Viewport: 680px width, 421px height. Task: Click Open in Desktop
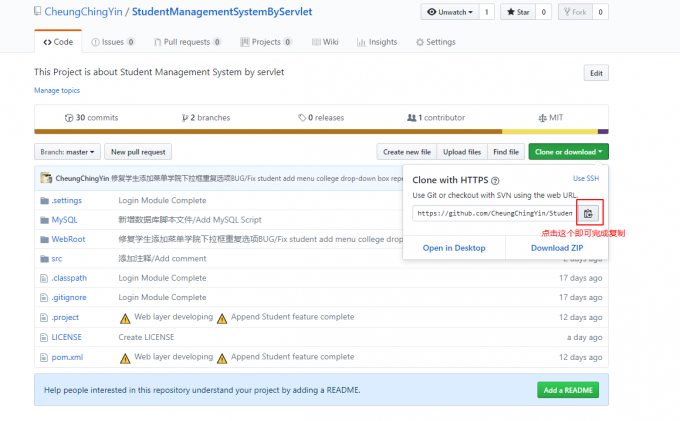454,248
